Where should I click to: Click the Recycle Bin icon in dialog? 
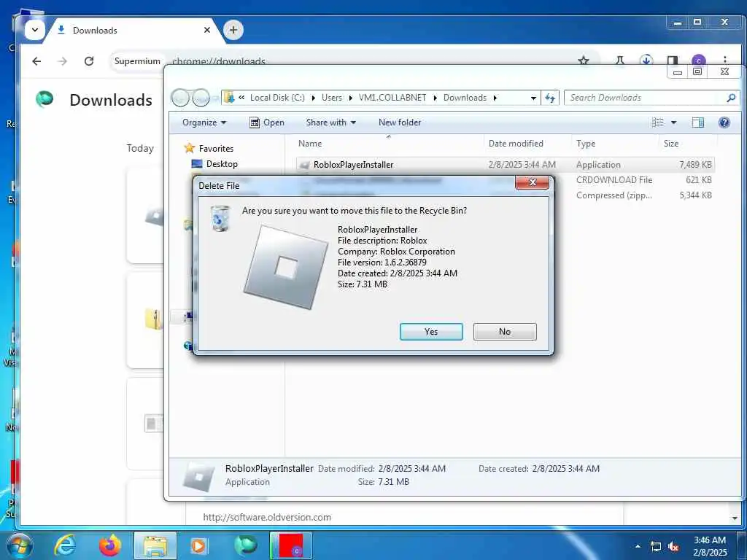[220, 219]
